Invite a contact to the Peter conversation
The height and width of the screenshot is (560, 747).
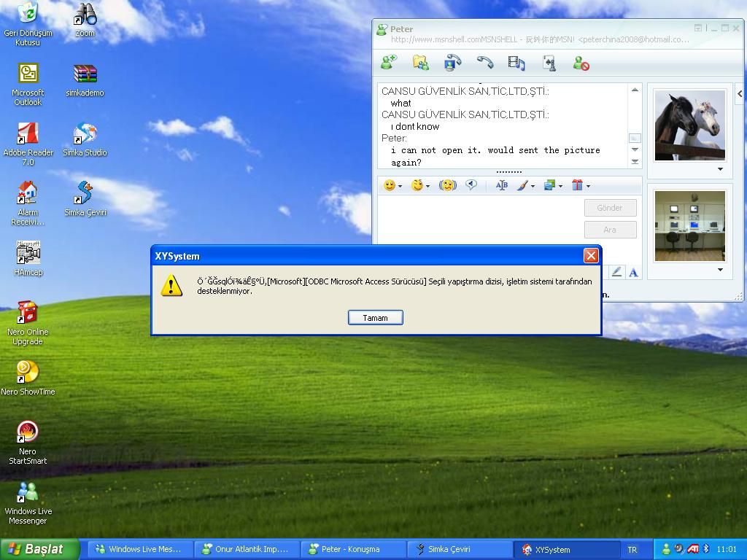[389, 63]
